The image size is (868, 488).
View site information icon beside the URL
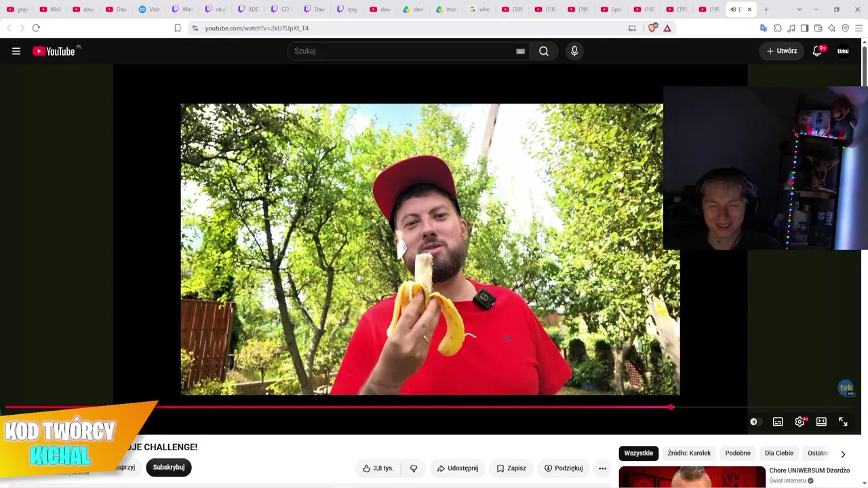[x=195, y=28]
